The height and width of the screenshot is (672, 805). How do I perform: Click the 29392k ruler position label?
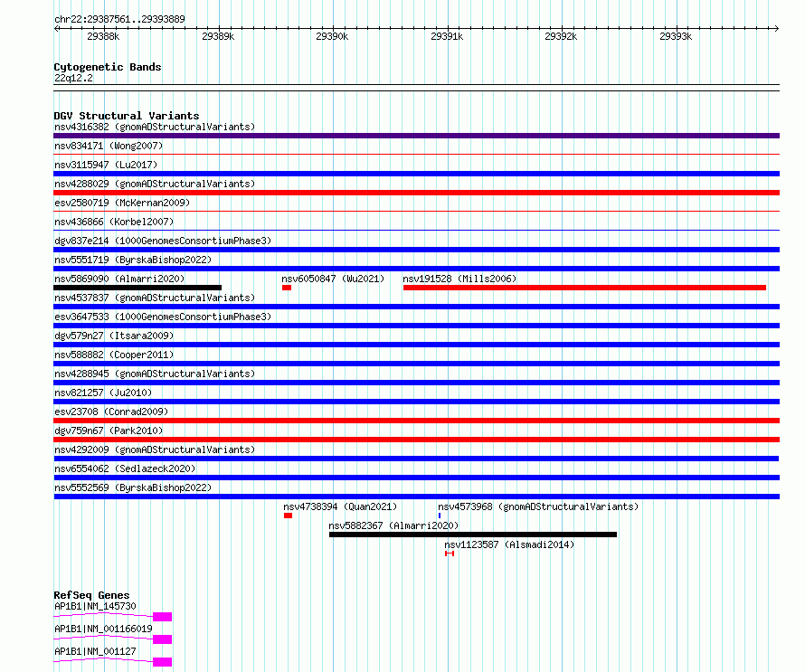[561, 36]
